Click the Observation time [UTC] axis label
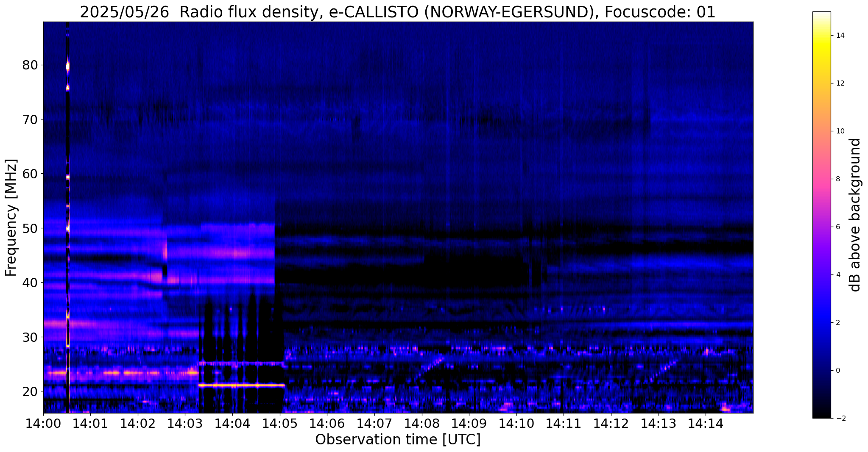This screenshot has width=868, height=452. pyautogui.click(x=398, y=440)
